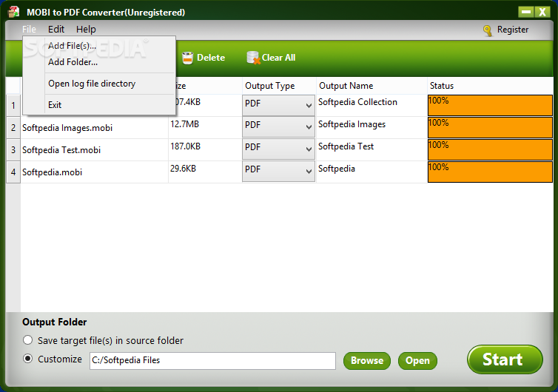Open the Help menu

tap(86, 29)
